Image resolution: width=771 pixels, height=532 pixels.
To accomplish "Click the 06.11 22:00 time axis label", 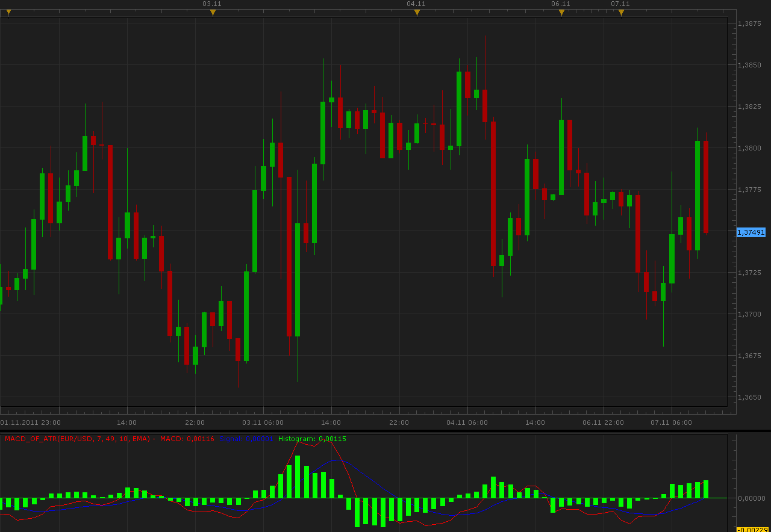I will point(603,422).
